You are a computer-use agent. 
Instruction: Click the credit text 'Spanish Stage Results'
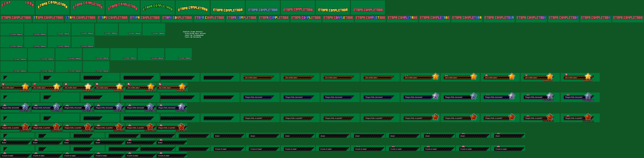(193, 32)
